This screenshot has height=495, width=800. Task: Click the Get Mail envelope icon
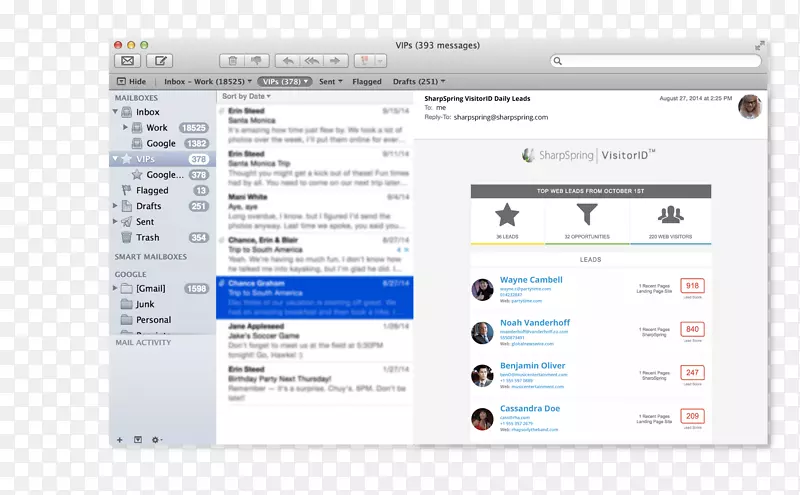tap(128, 61)
